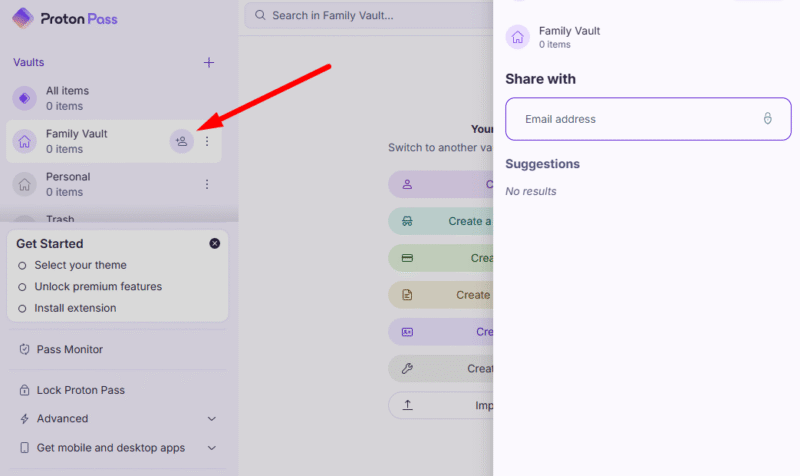Expand the Advanced section chevron
The height and width of the screenshot is (476, 800).
click(212, 419)
